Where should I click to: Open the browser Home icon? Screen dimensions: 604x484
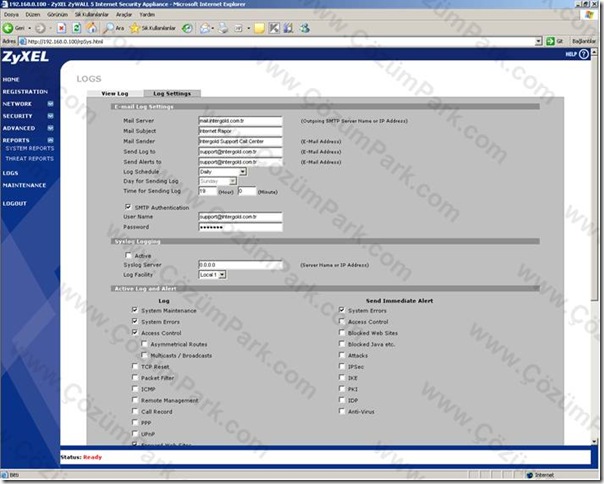[x=92, y=28]
